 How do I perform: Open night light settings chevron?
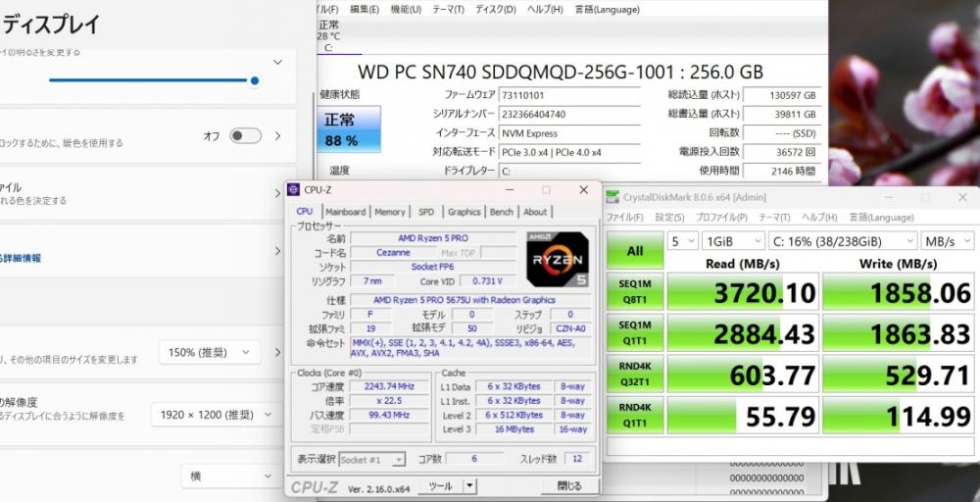pyautogui.click(x=278, y=135)
